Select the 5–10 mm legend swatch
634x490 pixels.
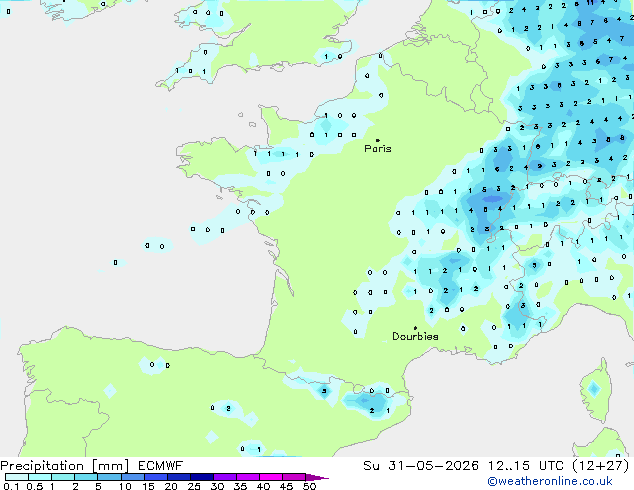(x=109, y=477)
